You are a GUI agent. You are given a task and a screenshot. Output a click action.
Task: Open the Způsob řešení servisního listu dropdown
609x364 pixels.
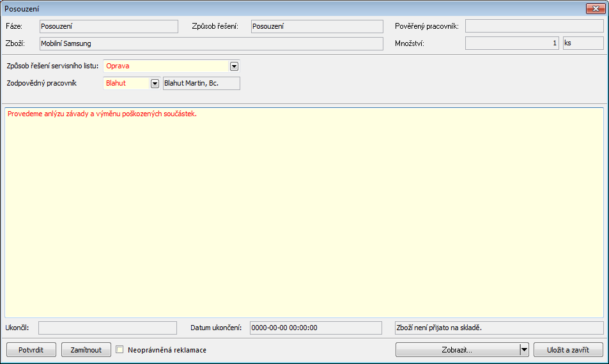click(234, 66)
